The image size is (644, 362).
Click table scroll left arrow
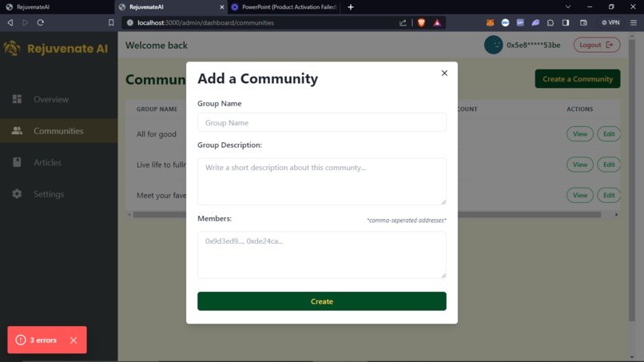tap(129, 214)
